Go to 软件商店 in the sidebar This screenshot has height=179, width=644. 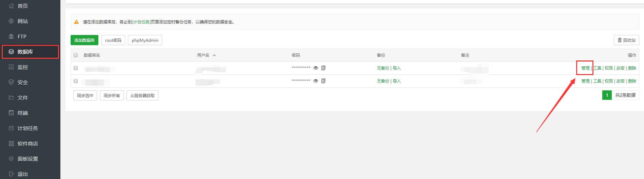[27, 143]
